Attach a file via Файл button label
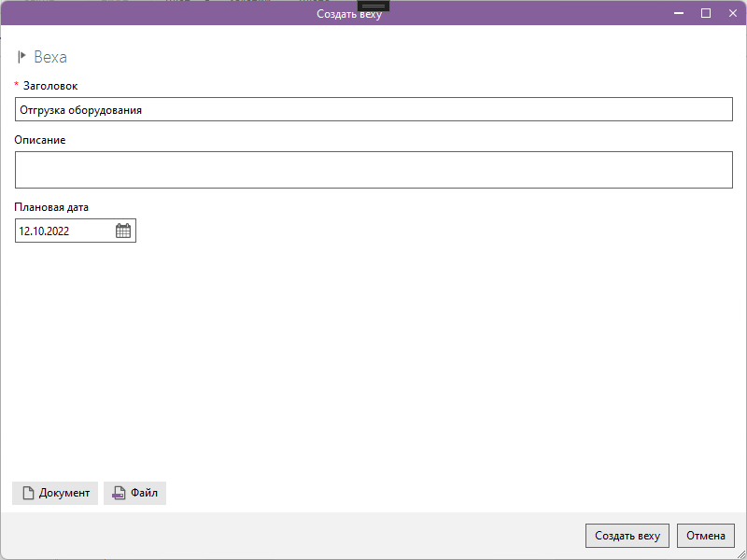 [145, 494]
